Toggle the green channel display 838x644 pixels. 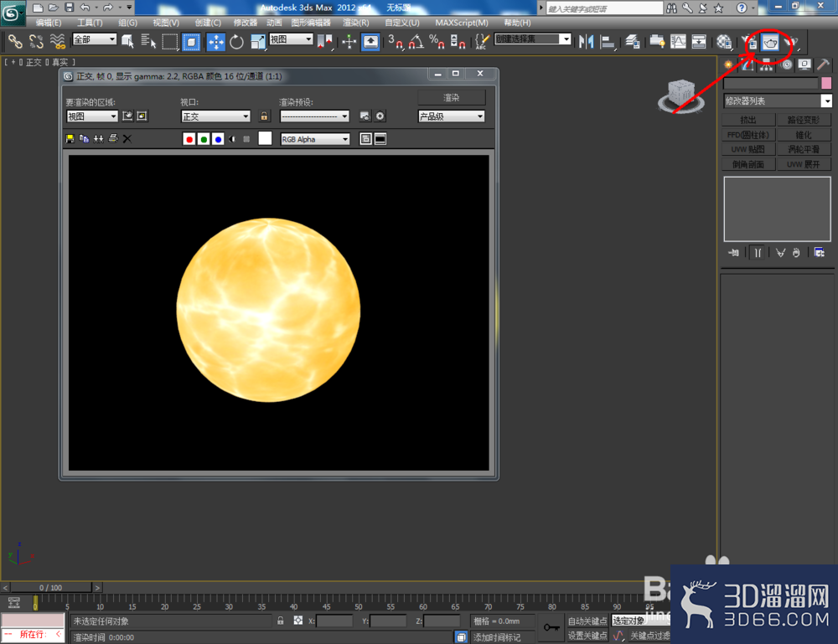tap(204, 139)
